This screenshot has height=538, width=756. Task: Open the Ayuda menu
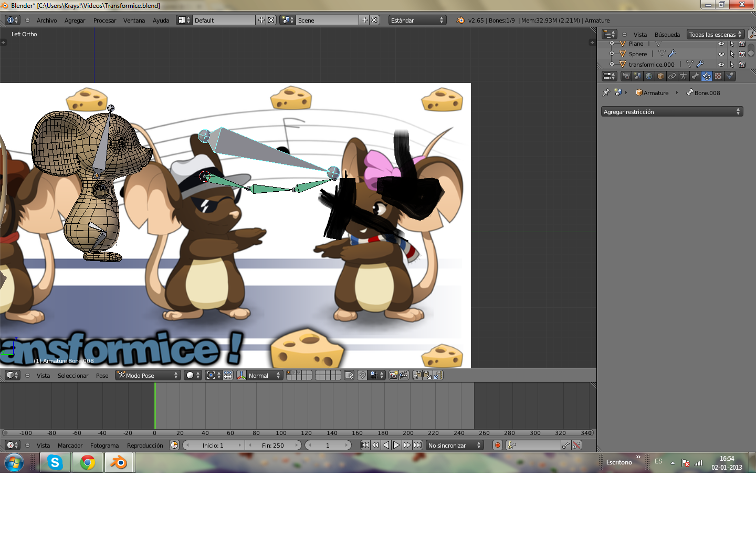tap(161, 20)
